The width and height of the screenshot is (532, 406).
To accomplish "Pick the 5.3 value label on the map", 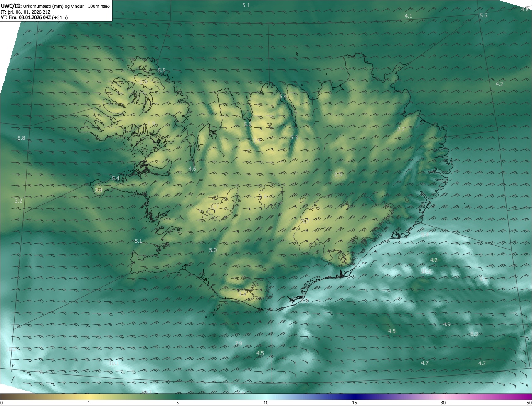I will coord(294,137).
